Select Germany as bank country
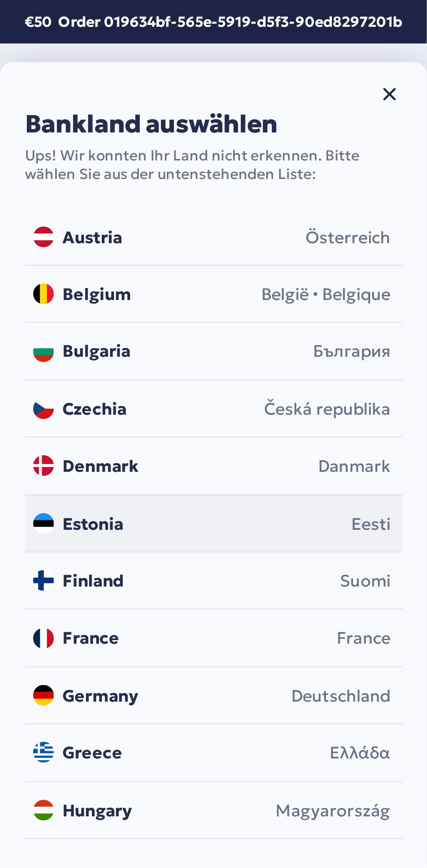Screen dimensions: 427x868 [100, 696]
